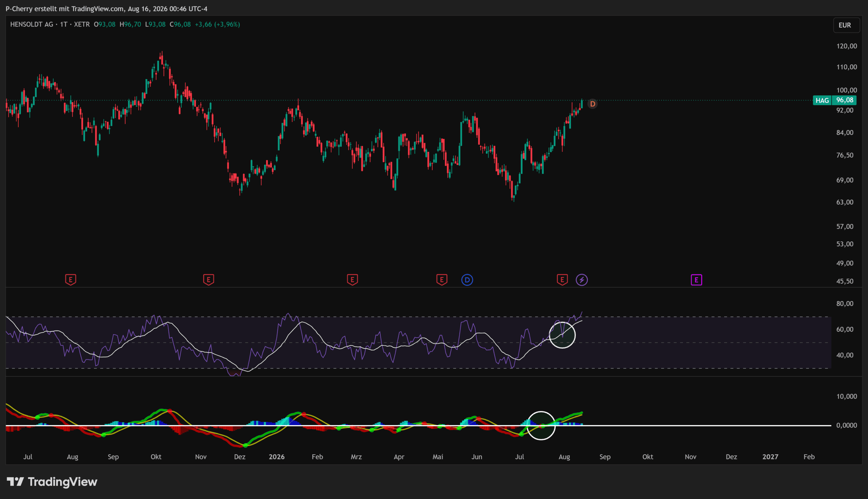Viewport: 868px width, 499px height.
Task: Click the 'Mrz' month label on time axis
Action: point(356,457)
